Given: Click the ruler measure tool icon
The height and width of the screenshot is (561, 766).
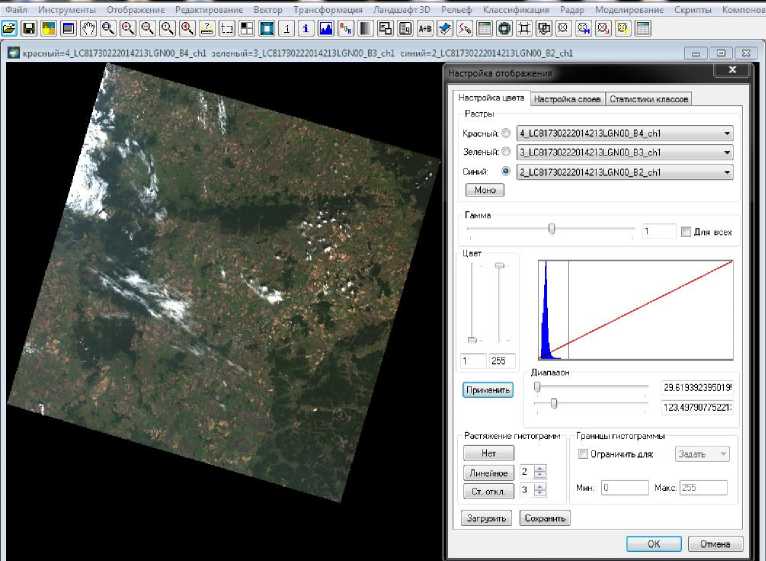Looking at the screenshot, I should [207, 28].
